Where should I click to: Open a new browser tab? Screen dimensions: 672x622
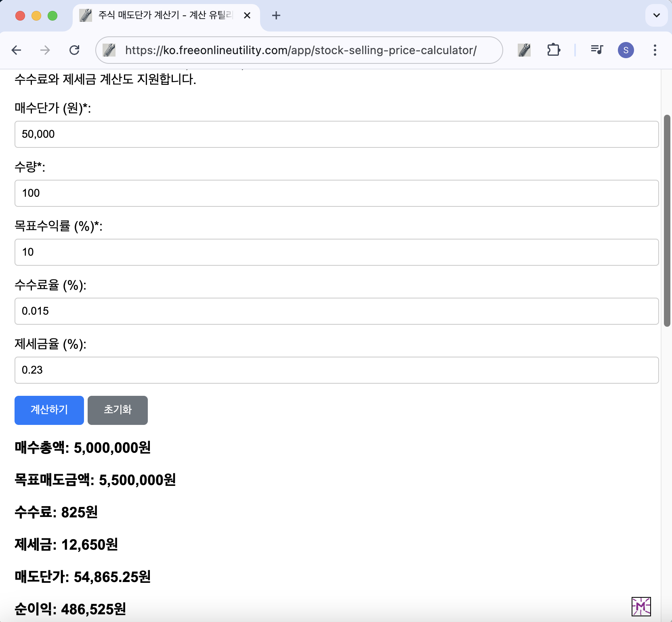coord(276,15)
